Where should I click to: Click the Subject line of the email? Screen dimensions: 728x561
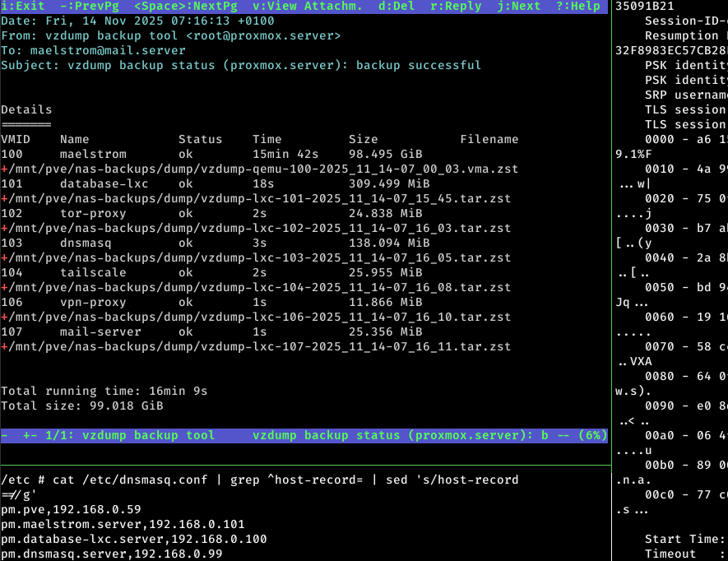[x=241, y=65]
